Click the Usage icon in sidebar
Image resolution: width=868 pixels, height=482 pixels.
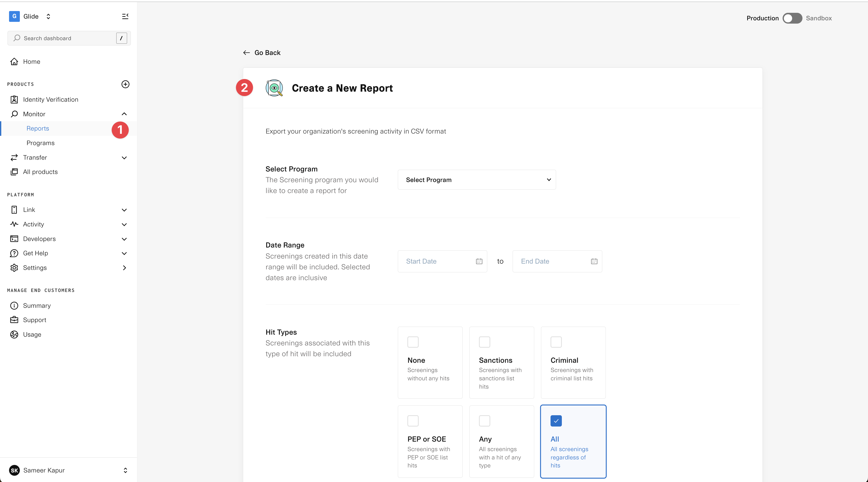pos(14,334)
